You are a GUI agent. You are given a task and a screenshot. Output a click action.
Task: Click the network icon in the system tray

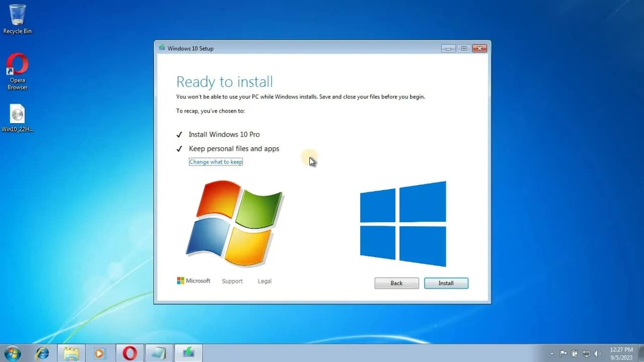pos(586,353)
